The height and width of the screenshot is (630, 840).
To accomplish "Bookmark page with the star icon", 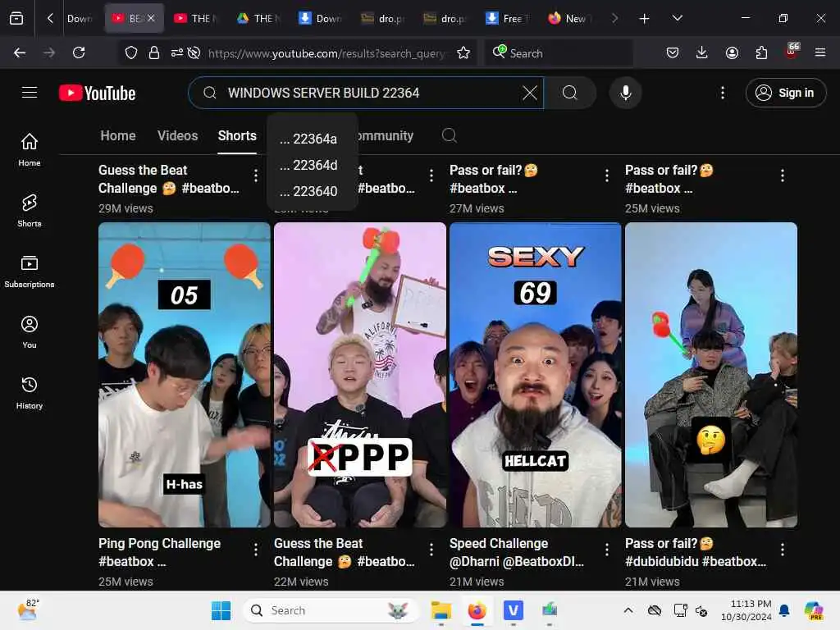I will click(463, 52).
